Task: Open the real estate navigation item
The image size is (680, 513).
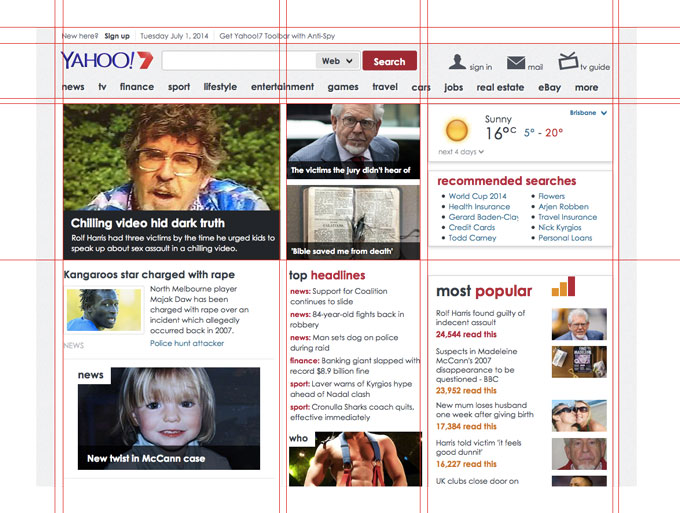Action: pyautogui.click(x=500, y=88)
